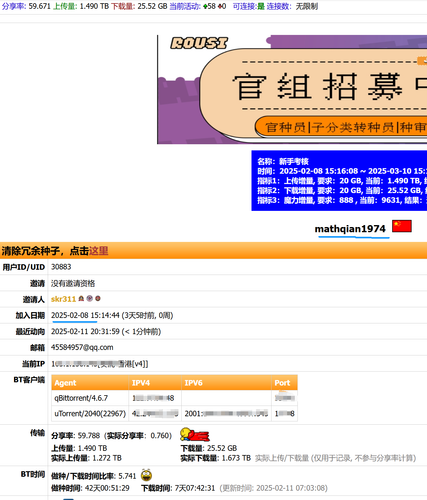Select the qBittorrent/4.6.7 agent cell
This screenshot has height=500, width=427.
[x=90, y=398]
